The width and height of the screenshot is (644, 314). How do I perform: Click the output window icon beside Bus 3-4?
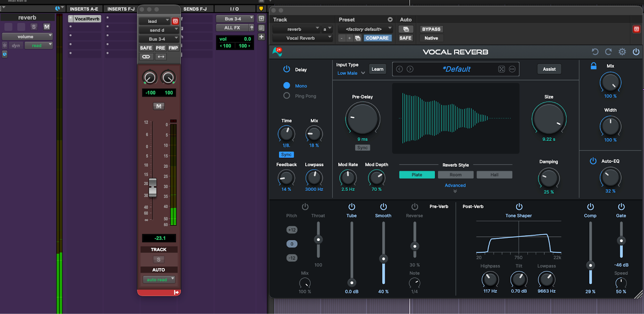pos(261,19)
